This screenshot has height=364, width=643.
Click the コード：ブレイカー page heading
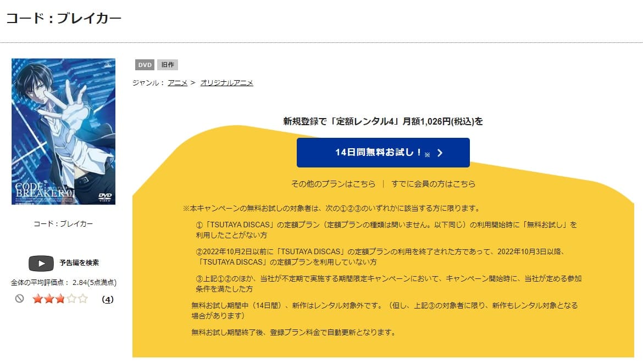64,19
